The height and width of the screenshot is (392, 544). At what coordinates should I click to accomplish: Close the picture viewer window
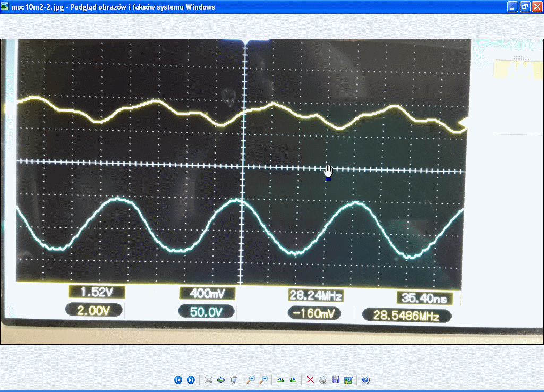point(537,6)
